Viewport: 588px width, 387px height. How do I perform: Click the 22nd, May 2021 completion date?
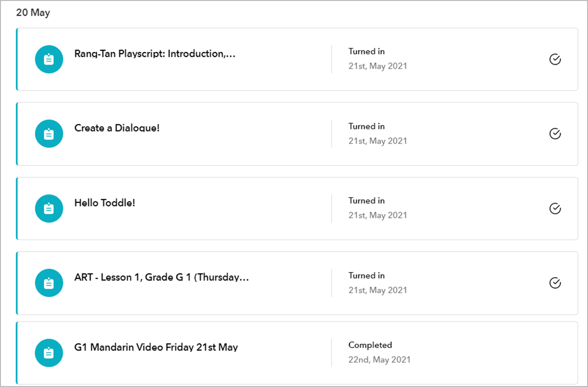tap(379, 359)
